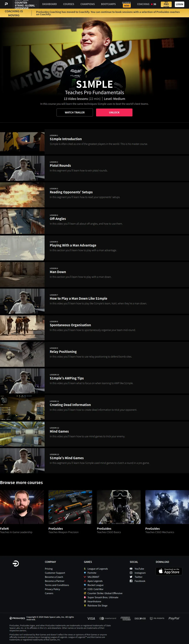Select the Man Down lesson title
The image size is (189, 644).
pyautogui.click(x=58, y=272)
